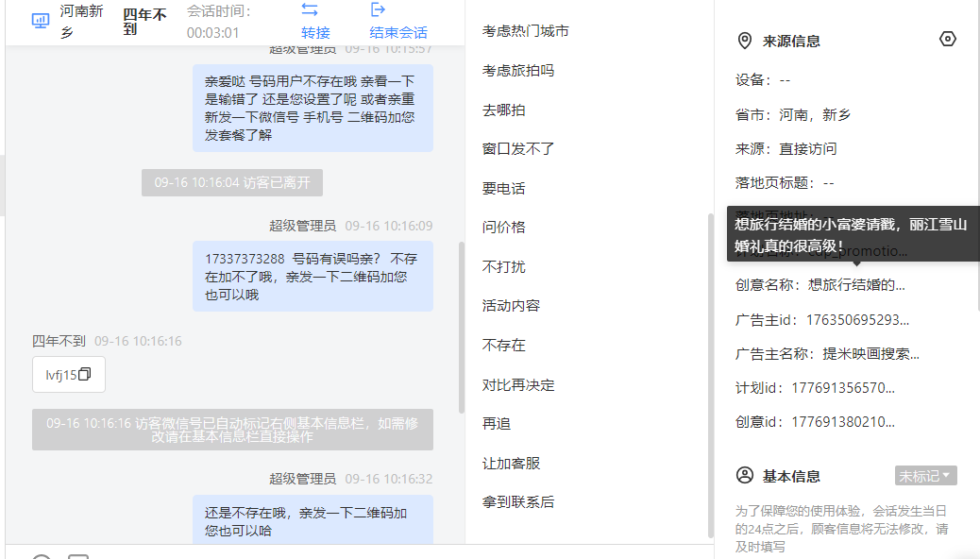Select quick reply 窗口发不了
980x559 pixels.
tap(518, 149)
